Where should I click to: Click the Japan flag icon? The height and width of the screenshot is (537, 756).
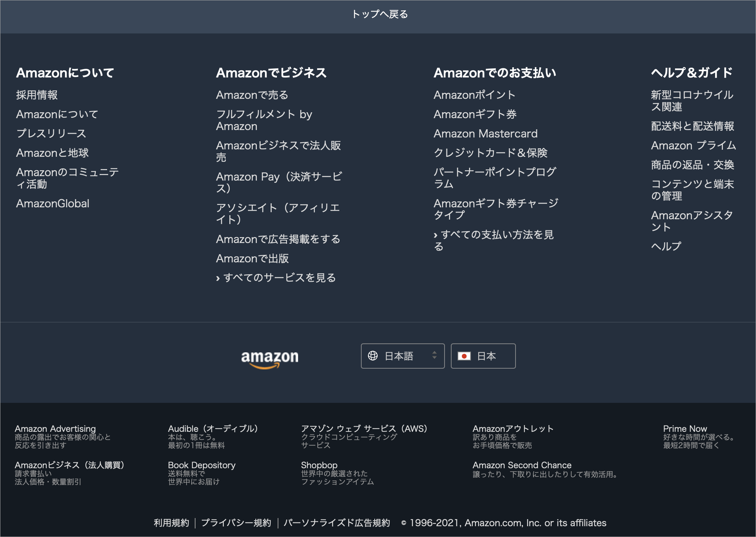click(x=464, y=356)
